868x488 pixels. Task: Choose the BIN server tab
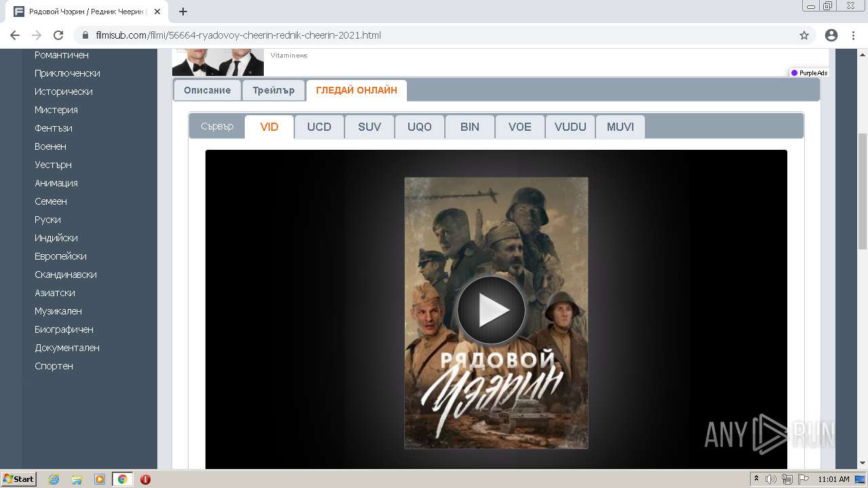click(470, 127)
